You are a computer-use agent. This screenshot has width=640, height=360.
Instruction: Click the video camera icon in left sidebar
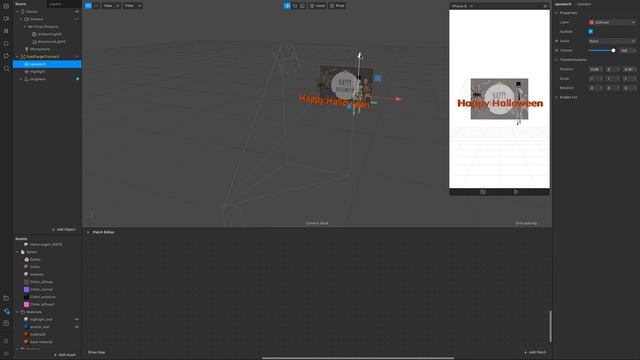6,19
